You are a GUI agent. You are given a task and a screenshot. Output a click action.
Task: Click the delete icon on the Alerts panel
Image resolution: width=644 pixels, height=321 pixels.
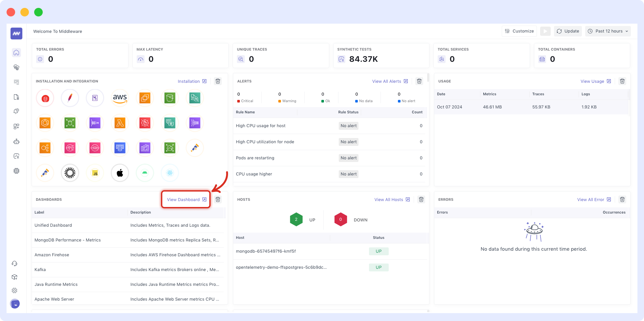point(419,81)
